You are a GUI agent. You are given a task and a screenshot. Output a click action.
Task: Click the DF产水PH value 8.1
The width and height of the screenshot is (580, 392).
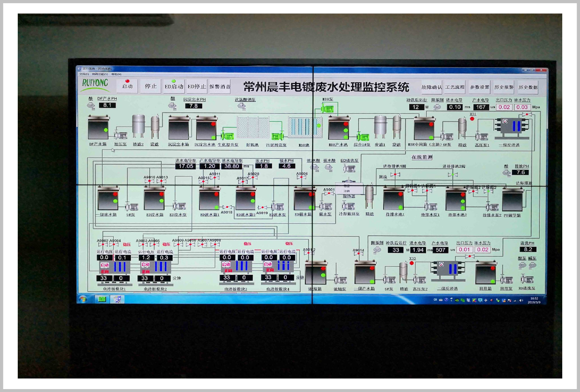point(107,105)
